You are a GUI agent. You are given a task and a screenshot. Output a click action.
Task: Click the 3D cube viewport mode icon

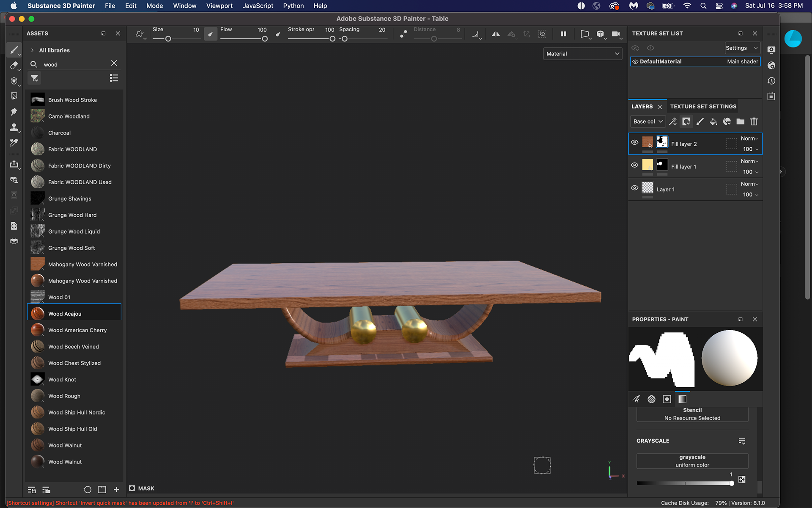point(601,34)
